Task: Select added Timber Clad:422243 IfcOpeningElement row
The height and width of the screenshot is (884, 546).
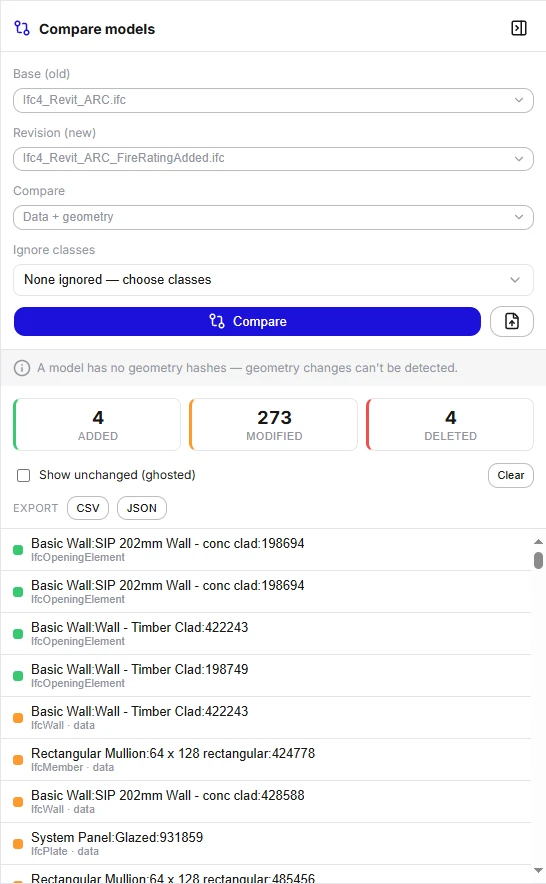Action: (266, 634)
